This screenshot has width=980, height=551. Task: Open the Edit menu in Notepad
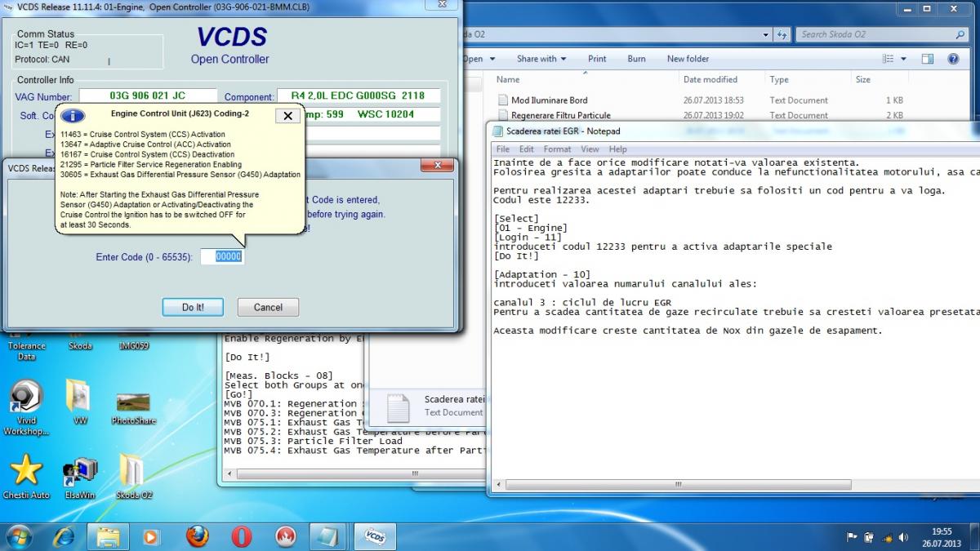coord(527,149)
